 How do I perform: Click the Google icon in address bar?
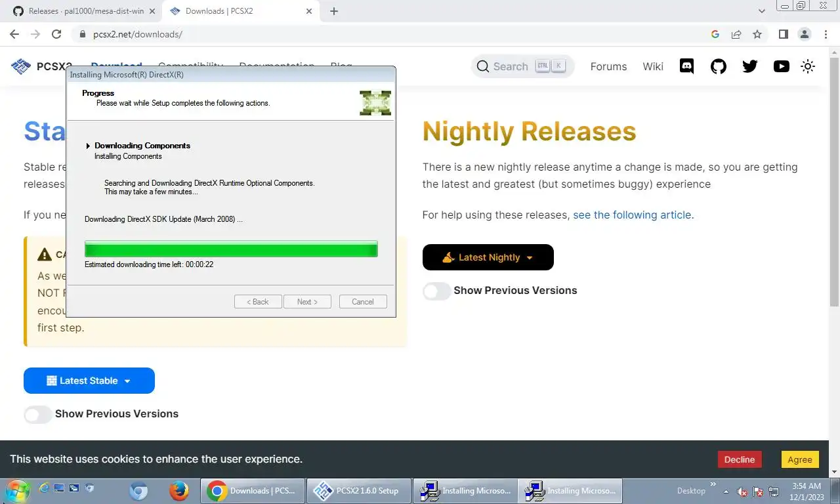tap(715, 34)
